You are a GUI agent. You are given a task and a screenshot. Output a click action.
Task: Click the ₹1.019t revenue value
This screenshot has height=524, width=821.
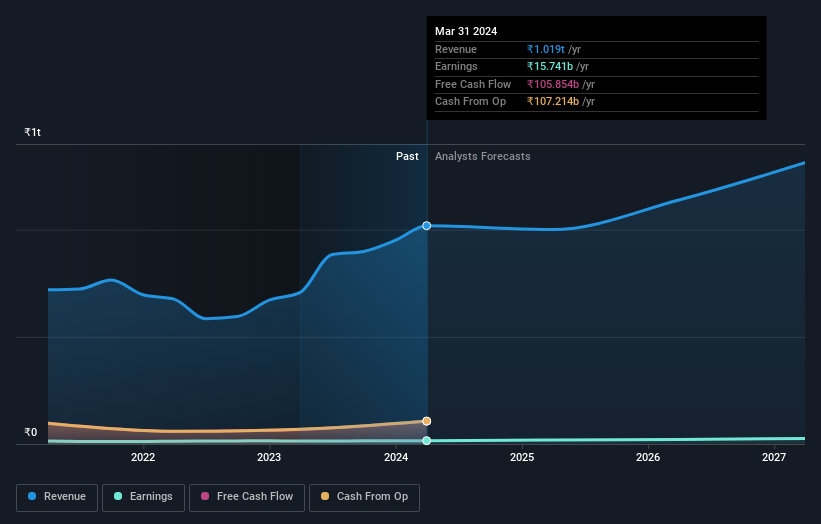(546, 49)
